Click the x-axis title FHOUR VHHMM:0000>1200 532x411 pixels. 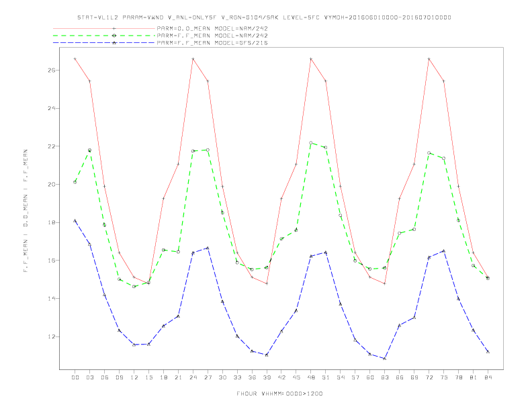pyautogui.click(x=279, y=394)
